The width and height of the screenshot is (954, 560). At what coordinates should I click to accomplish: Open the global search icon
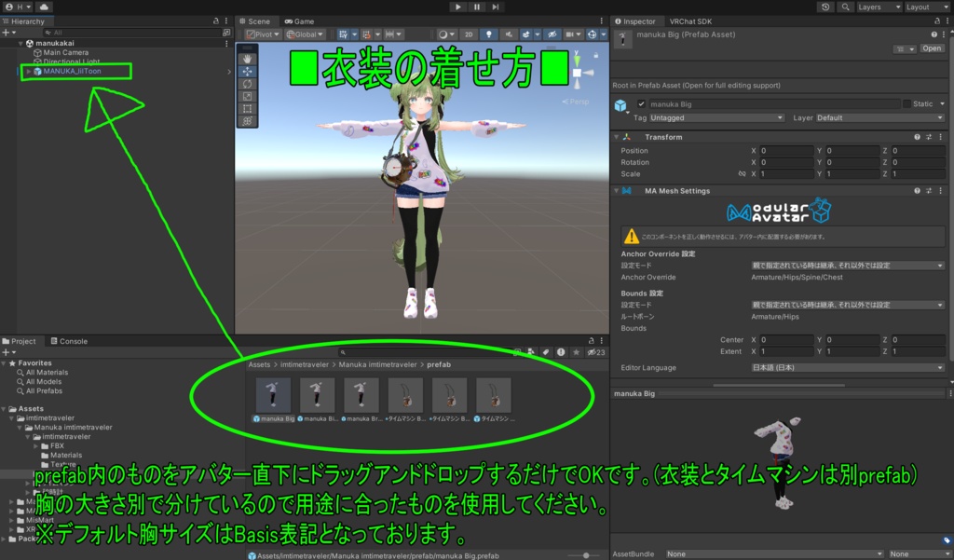tap(845, 7)
